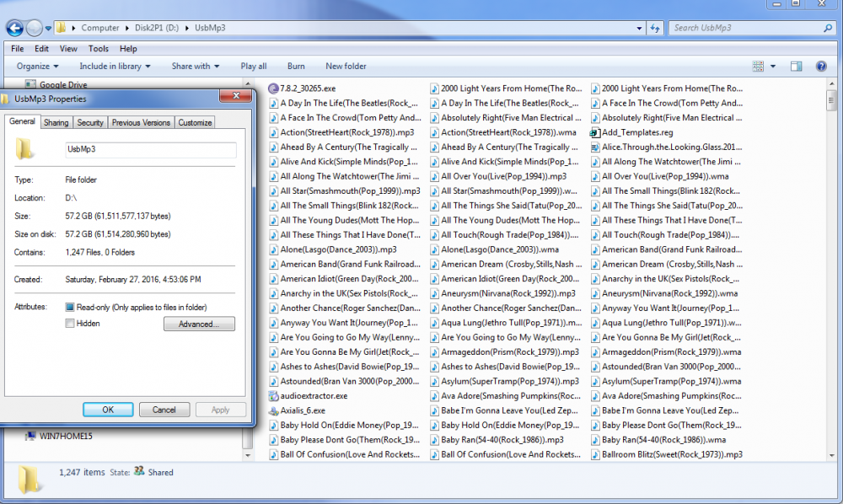Switch to the Security tab

pyautogui.click(x=90, y=121)
